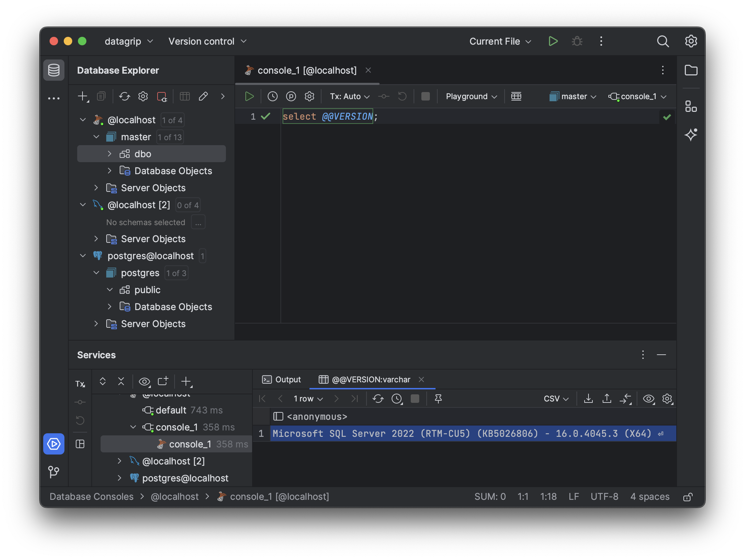Open the Services tool window icon
Viewport: 745px width, 560px height.
click(x=54, y=444)
